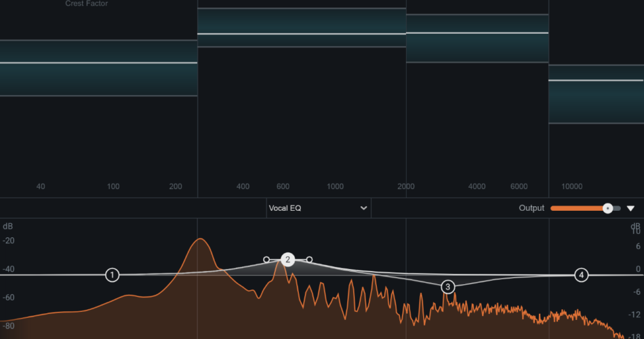Viewport: 644px width, 339px height.
Task: Select center line of the 400–2000 band
Action: pyautogui.click(x=302, y=34)
